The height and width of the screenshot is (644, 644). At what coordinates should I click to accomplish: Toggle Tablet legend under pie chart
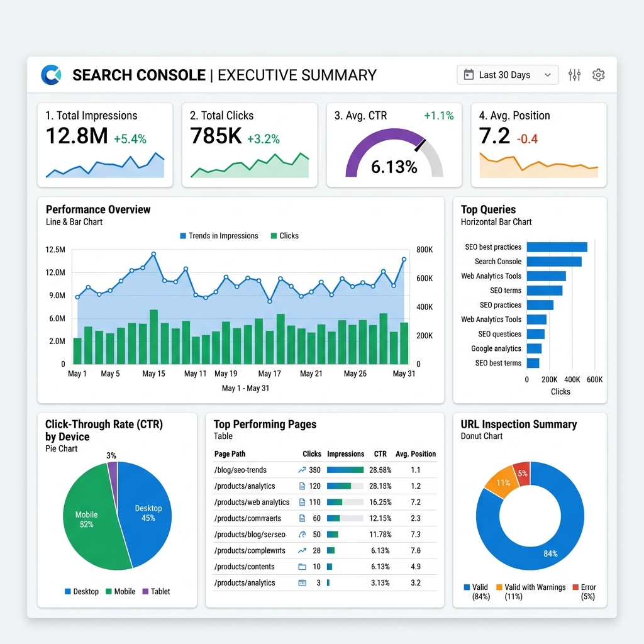click(x=156, y=591)
